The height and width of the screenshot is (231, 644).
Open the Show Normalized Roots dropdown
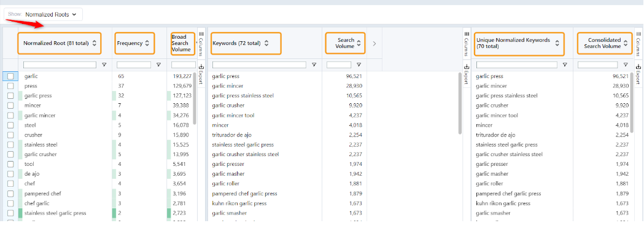pos(44,14)
